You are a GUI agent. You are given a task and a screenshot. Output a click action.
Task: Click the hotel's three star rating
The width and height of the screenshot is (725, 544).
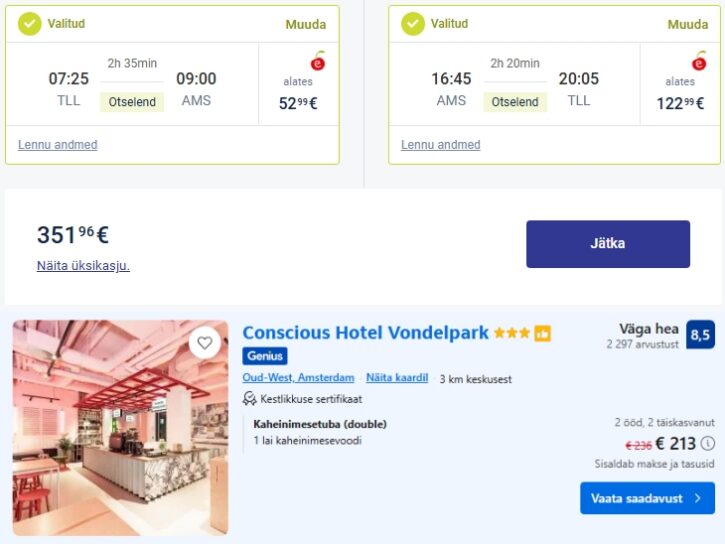[511, 333]
